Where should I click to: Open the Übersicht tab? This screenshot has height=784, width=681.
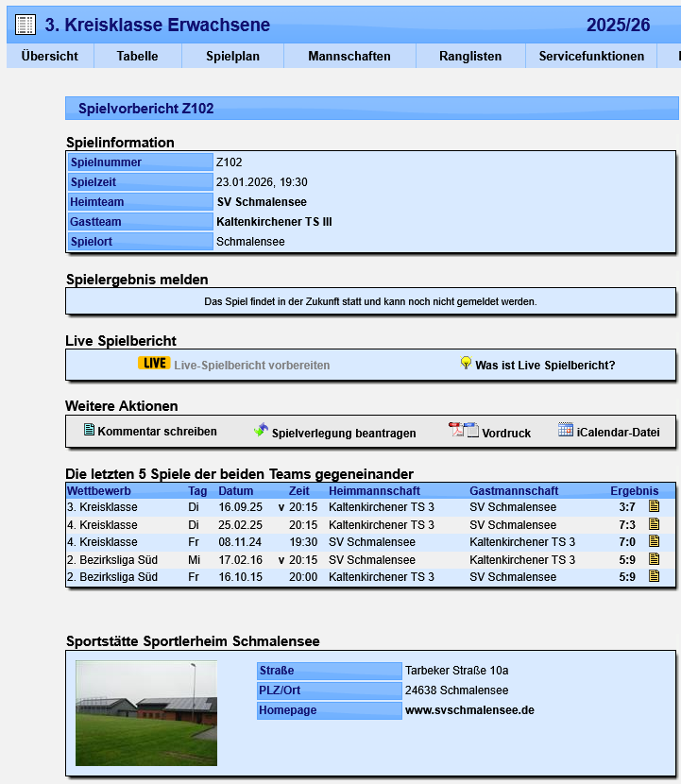pyautogui.click(x=49, y=56)
